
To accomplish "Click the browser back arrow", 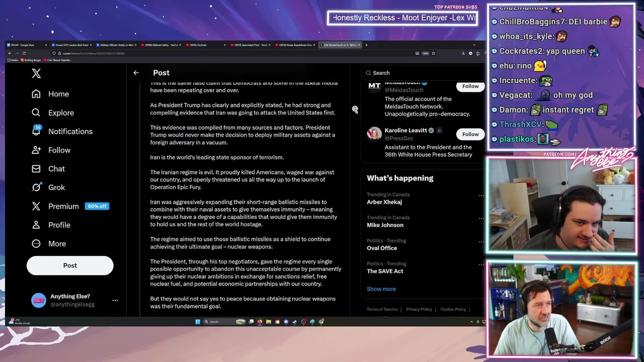I will (x=10, y=53).
